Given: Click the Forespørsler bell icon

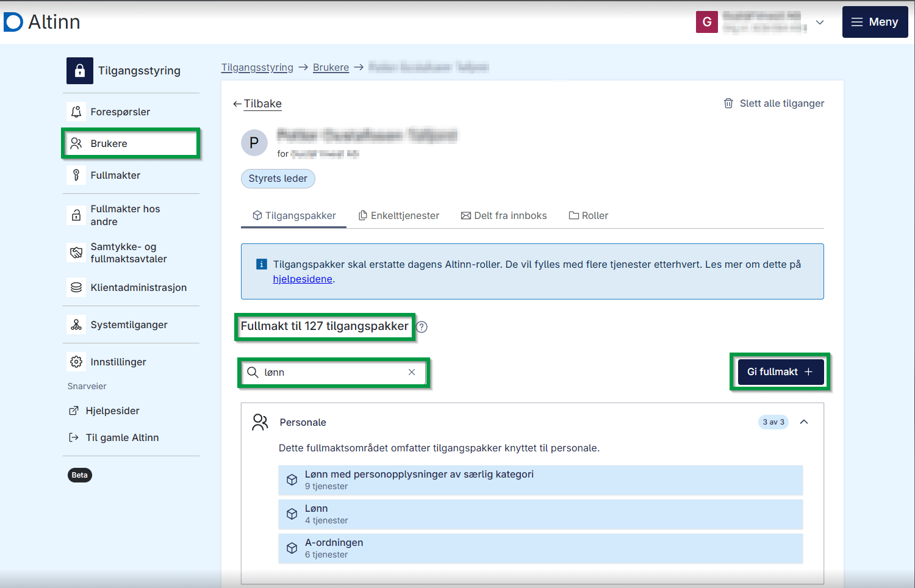Looking at the screenshot, I should tap(76, 112).
